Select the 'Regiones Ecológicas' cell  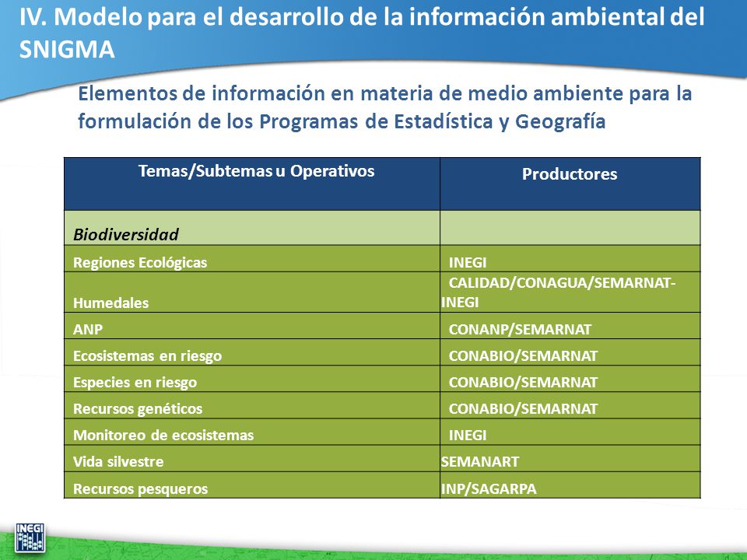pos(252,258)
